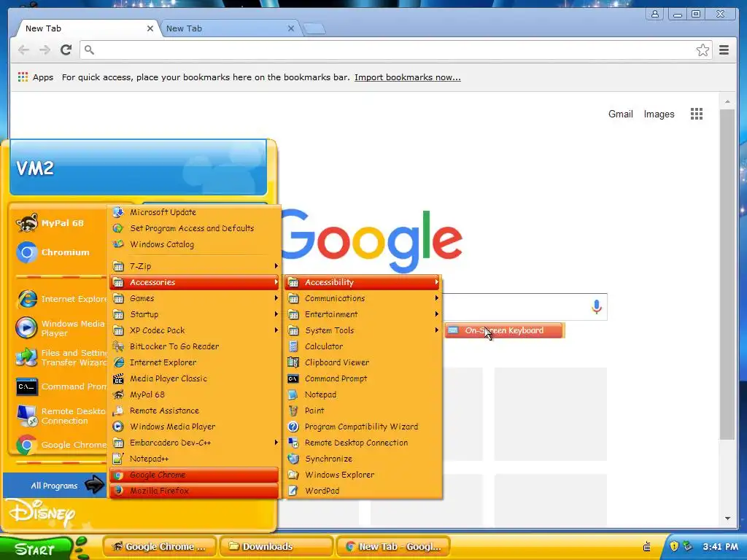The image size is (747, 560).
Task: Switch to New Tab - Googl... taskbar item
Action: [393, 547]
